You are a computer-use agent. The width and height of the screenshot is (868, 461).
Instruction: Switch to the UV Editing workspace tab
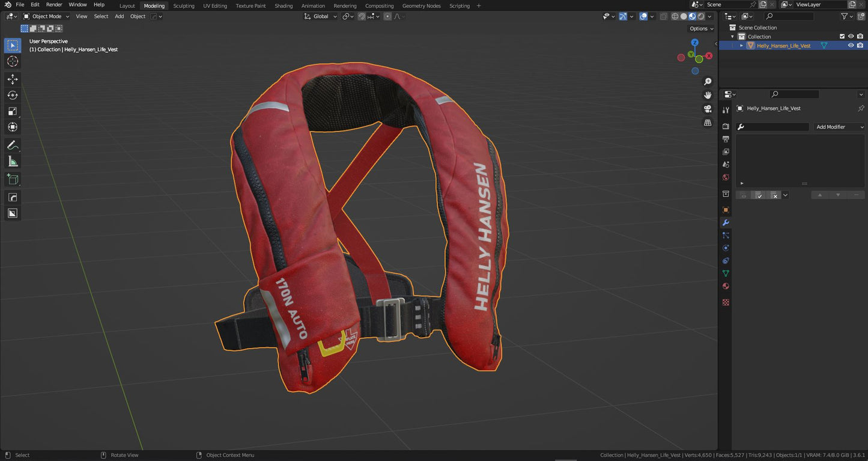(215, 5)
